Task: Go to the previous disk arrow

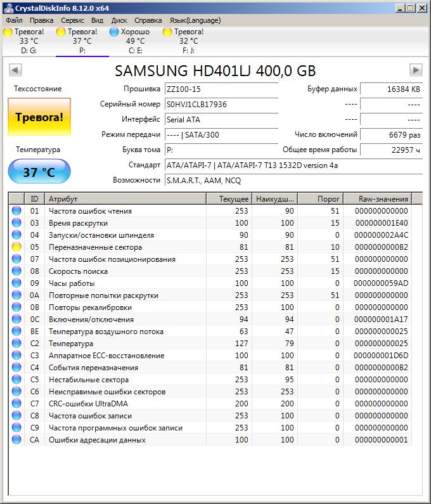Action: click(x=15, y=70)
